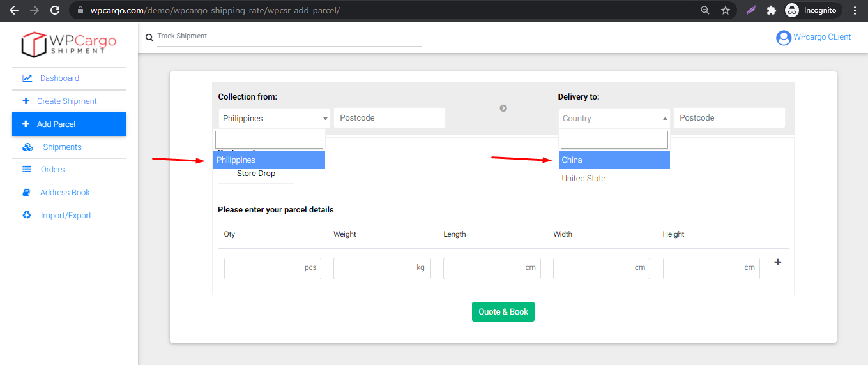Click the WPCargo Shipment logo
868x365 pixels.
[x=69, y=43]
